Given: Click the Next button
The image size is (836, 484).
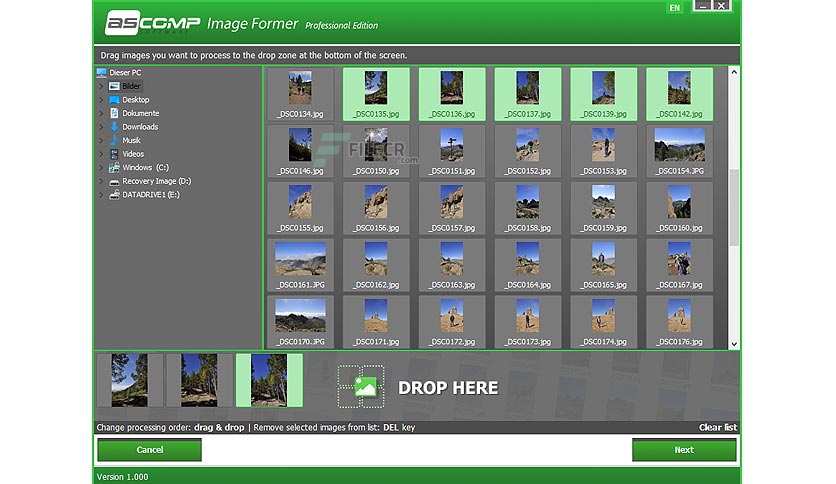Looking at the screenshot, I should [x=684, y=450].
